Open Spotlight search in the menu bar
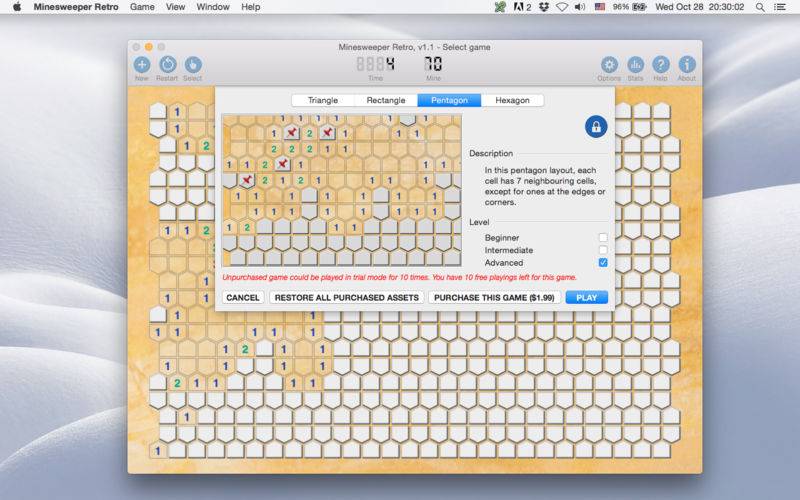The width and height of the screenshot is (800, 500). click(760, 7)
